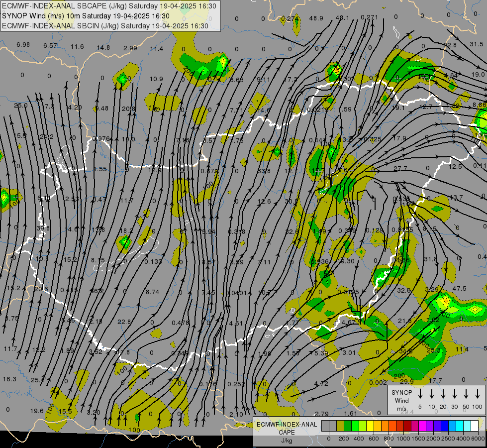Click the map value 4.72
The width and height of the screenshot is (487, 448).
tap(321, 384)
